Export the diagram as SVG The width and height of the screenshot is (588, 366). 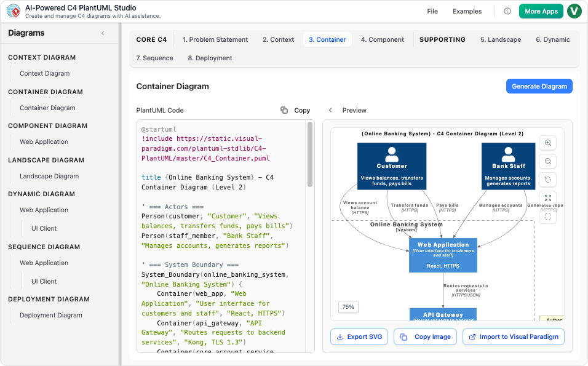pyautogui.click(x=359, y=337)
